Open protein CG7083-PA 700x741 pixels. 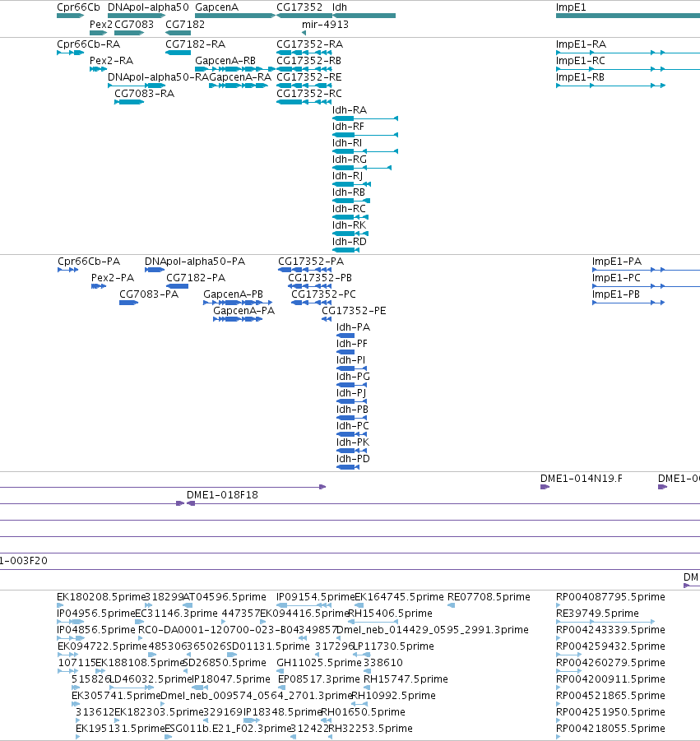149,294
